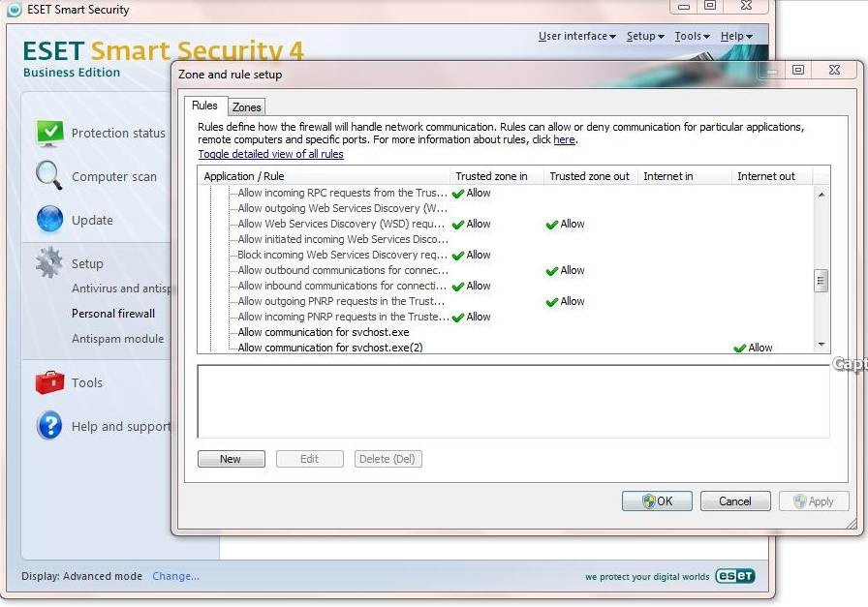The image size is (868, 607).
Task: Click the Help and support question icon
Action: click(x=49, y=426)
